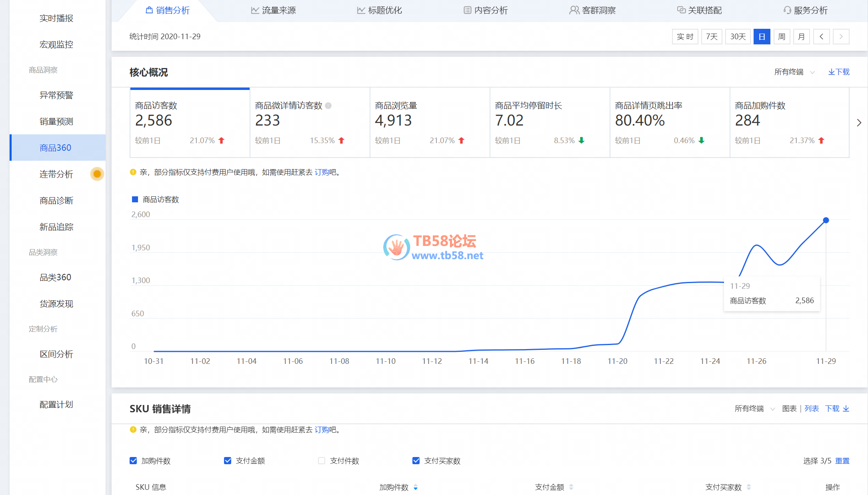Click the next date arrow button
The width and height of the screenshot is (868, 495).
click(841, 37)
